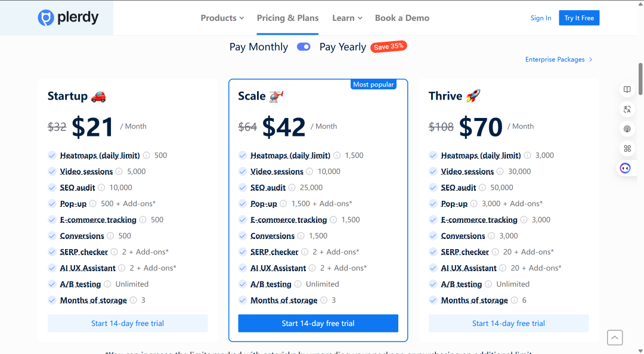Click the Plerdy logo
The image size is (644, 354).
[68, 18]
